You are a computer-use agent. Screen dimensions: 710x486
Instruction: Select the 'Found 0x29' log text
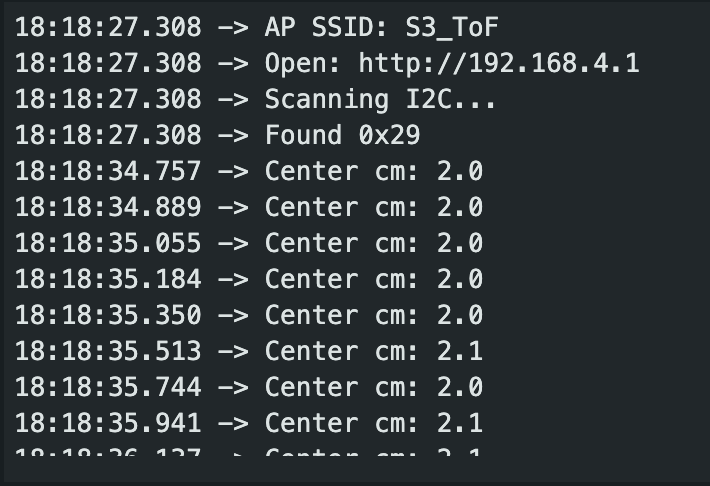(342, 135)
